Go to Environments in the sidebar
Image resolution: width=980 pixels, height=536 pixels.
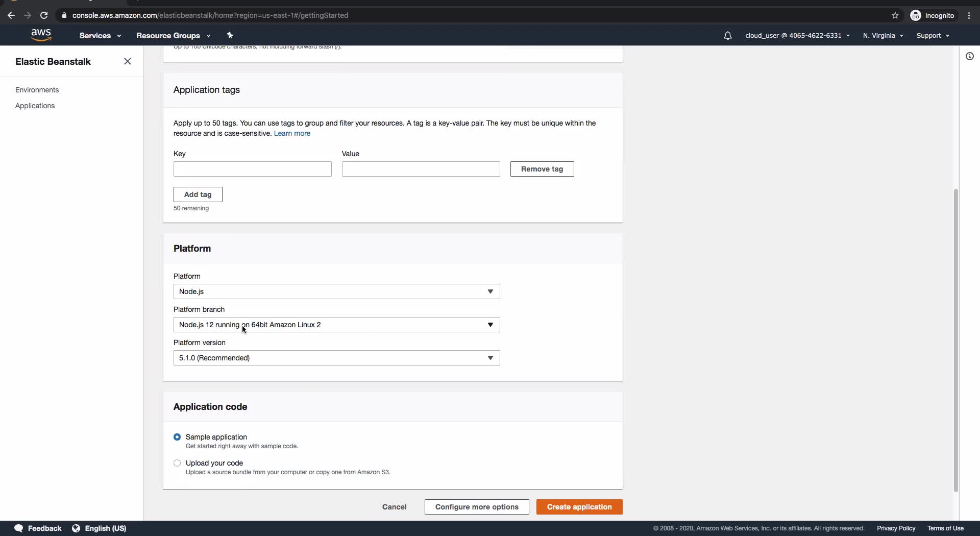tap(37, 90)
